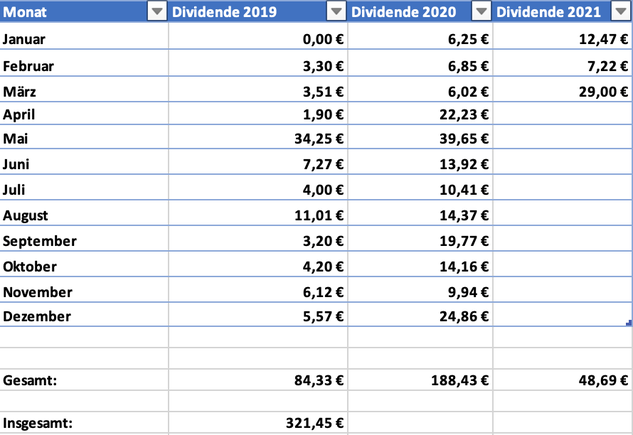This screenshot has width=633, height=435.
Task: Select cell with value 5,57 €
Action: tap(258, 316)
